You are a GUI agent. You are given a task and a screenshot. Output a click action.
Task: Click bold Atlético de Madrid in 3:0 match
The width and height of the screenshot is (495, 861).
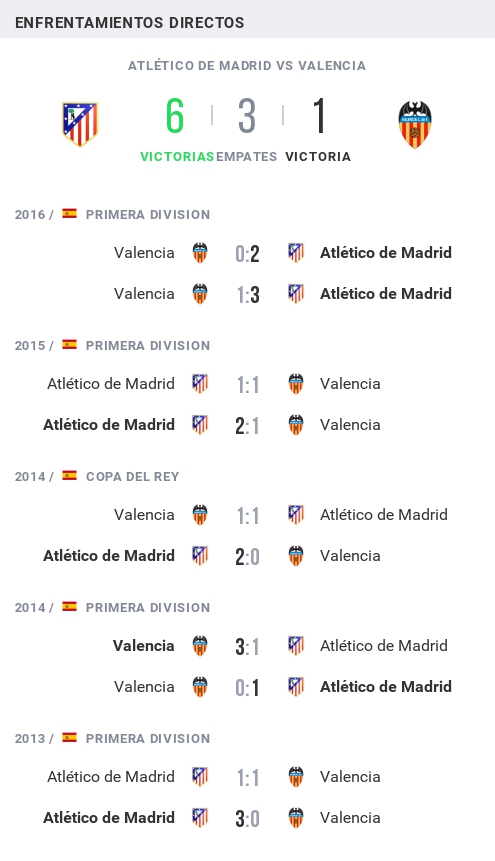pyautogui.click(x=109, y=818)
